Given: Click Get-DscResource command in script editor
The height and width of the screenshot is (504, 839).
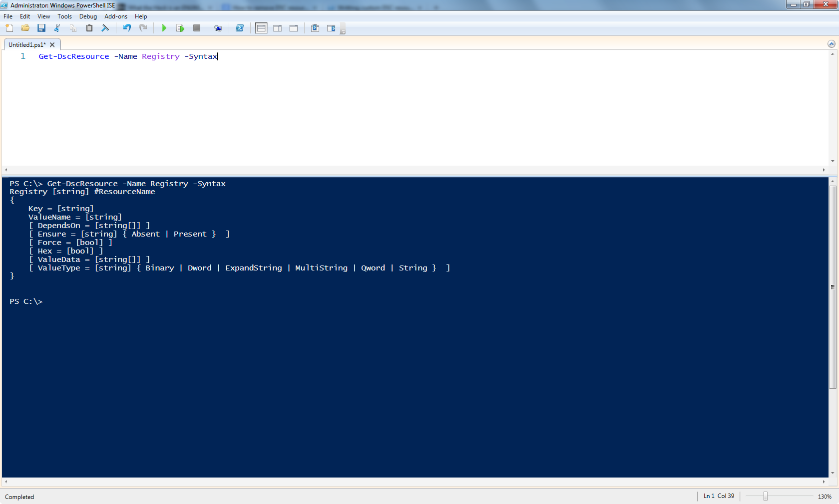Looking at the screenshot, I should [74, 56].
